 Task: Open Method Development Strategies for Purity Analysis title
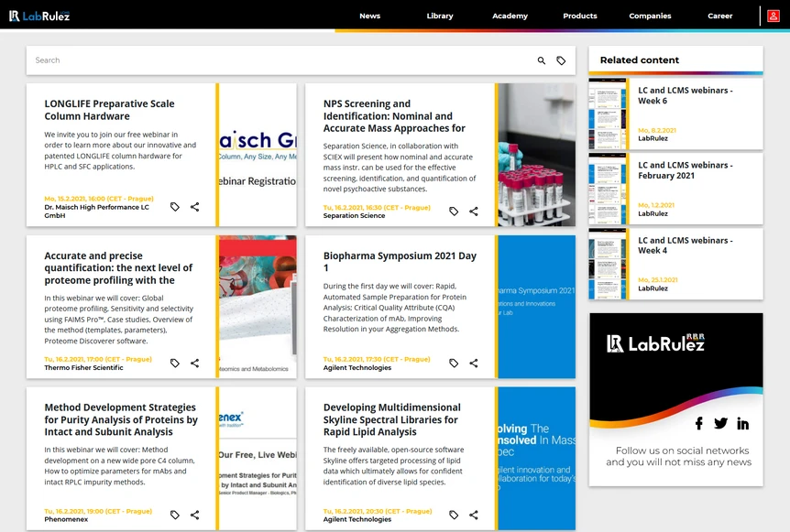pyautogui.click(x=121, y=419)
